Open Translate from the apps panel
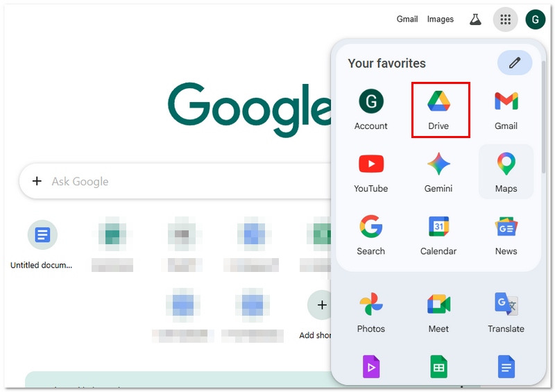Image resolution: width=555 pixels, height=392 pixels. [506, 313]
